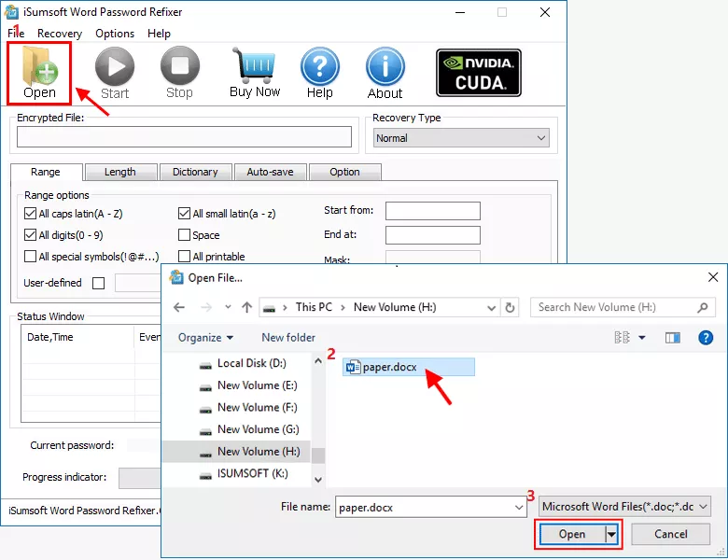Click the forward navigation arrow in dialog
Viewport: 728px width, 560px height.
coord(206,307)
